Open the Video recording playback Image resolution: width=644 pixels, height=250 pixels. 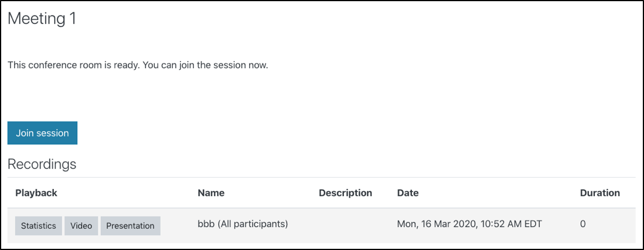point(81,226)
